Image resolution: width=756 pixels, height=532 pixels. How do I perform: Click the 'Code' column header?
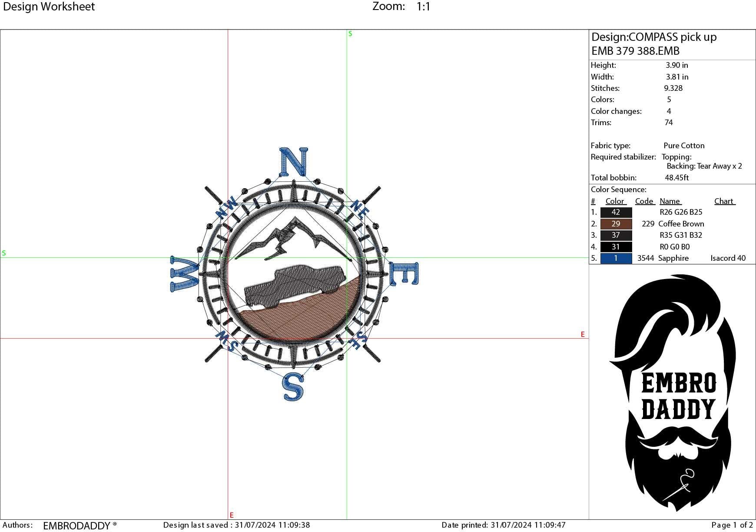pyautogui.click(x=644, y=201)
